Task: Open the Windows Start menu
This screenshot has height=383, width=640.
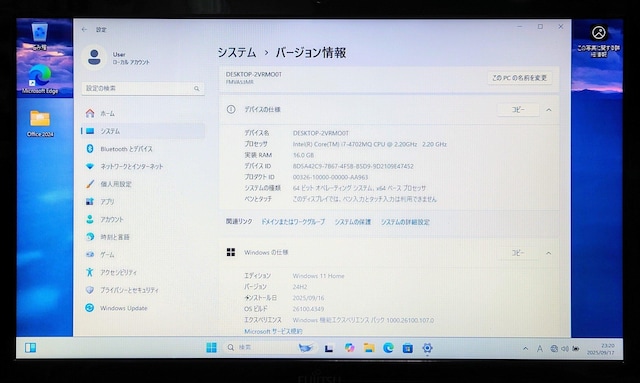Action: click(211, 347)
